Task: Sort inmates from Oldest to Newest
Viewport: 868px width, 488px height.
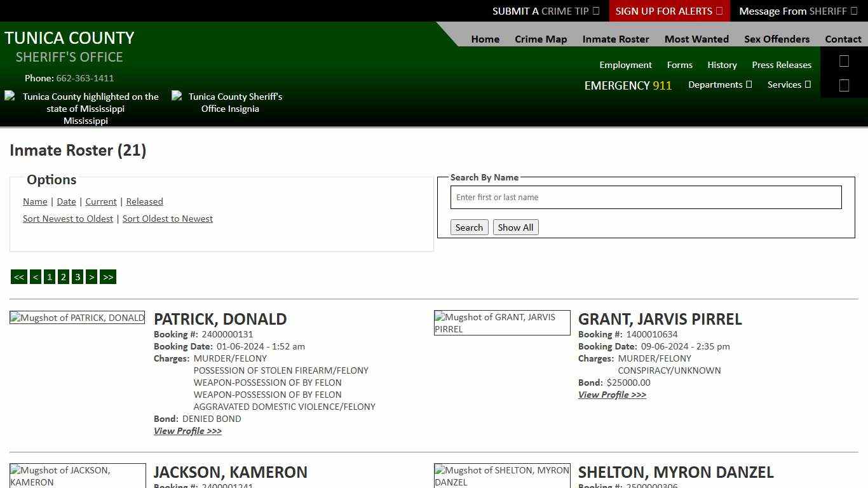Action: (167, 218)
